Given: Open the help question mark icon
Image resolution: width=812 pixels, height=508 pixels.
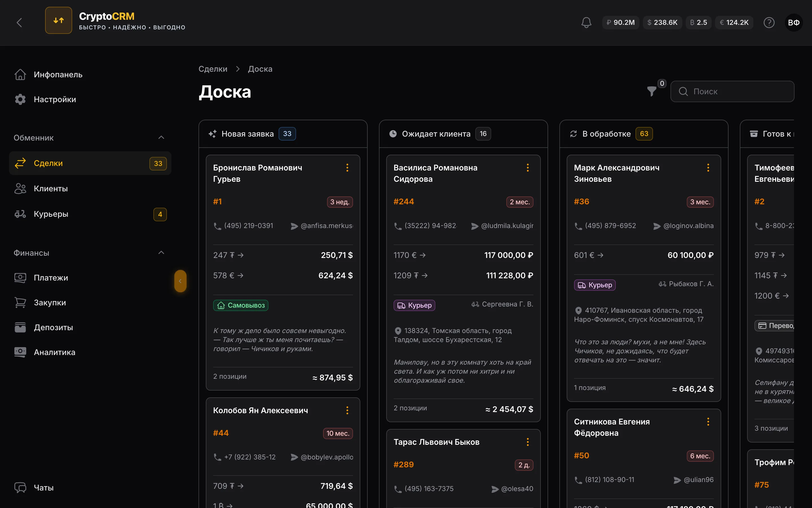Looking at the screenshot, I should tap(769, 23).
